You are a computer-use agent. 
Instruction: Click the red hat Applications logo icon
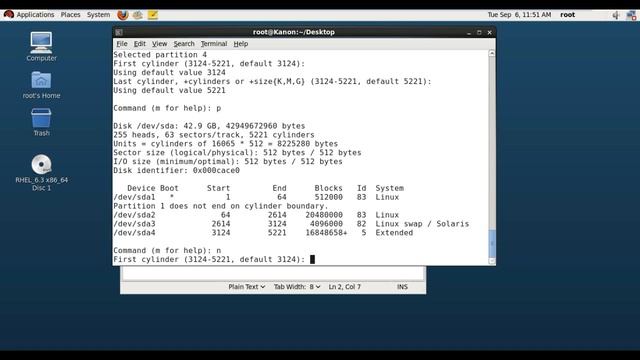pyautogui.click(x=9, y=15)
